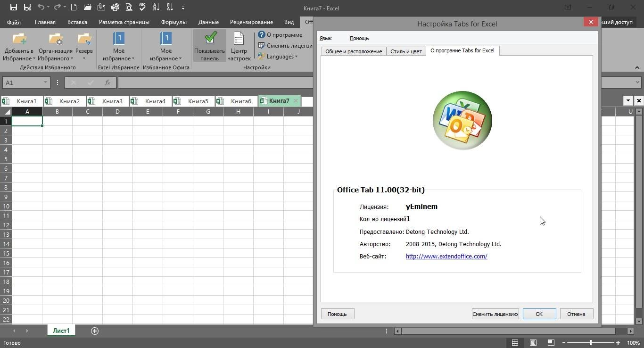The height and width of the screenshot is (348, 644).
Task: Open Центр настроек settings center
Action: point(239,47)
